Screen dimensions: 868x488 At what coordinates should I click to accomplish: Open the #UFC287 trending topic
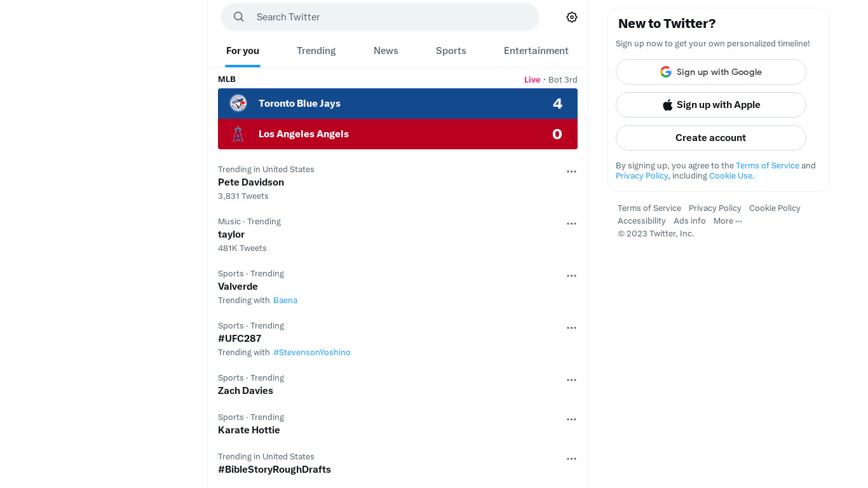398,339
